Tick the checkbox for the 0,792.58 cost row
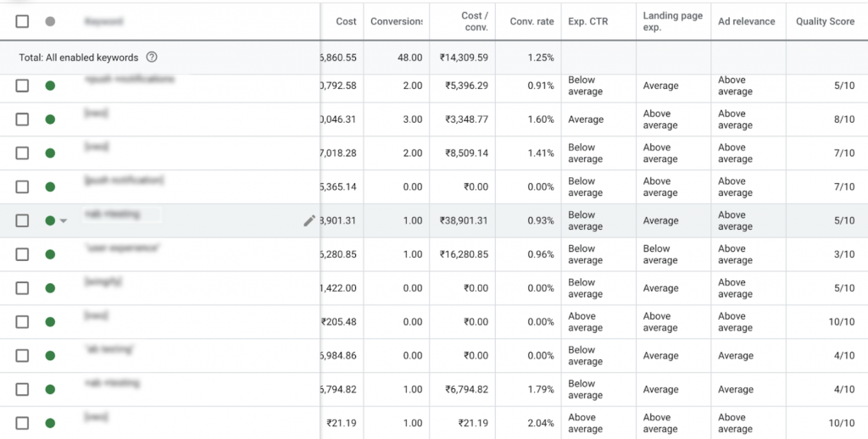This screenshot has width=868, height=439. pos(22,86)
